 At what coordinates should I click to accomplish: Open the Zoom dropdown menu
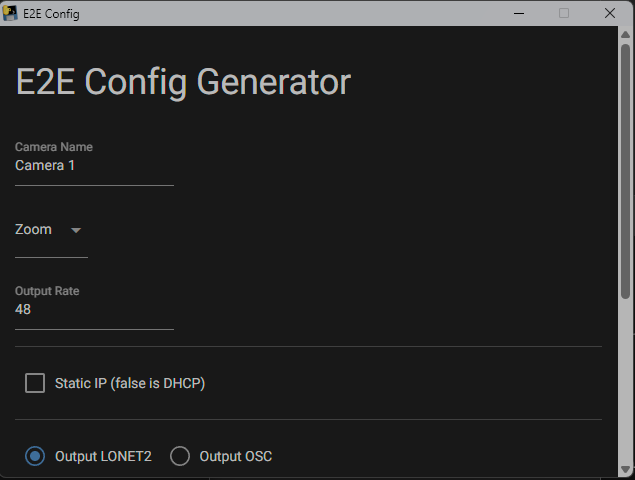click(x=50, y=230)
